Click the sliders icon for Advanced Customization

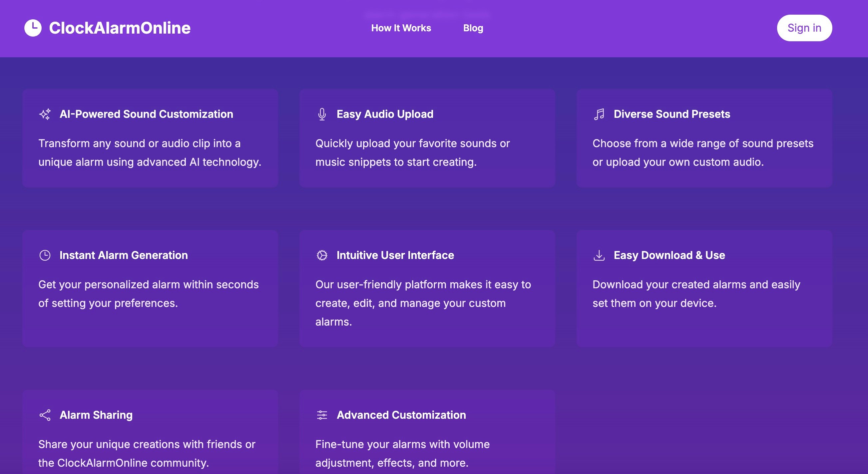point(322,415)
